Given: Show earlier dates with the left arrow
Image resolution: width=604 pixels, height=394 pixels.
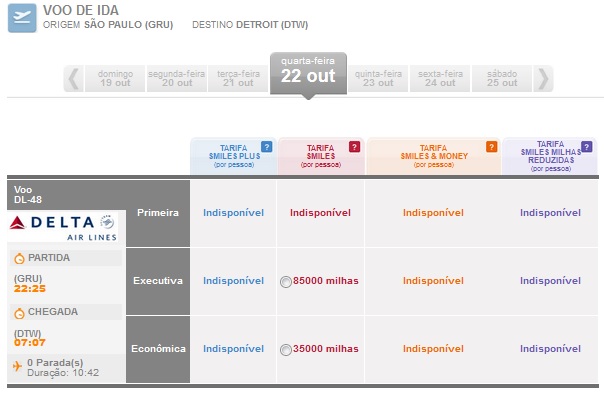Looking at the screenshot, I should pyautogui.click(x=73, y=79).
